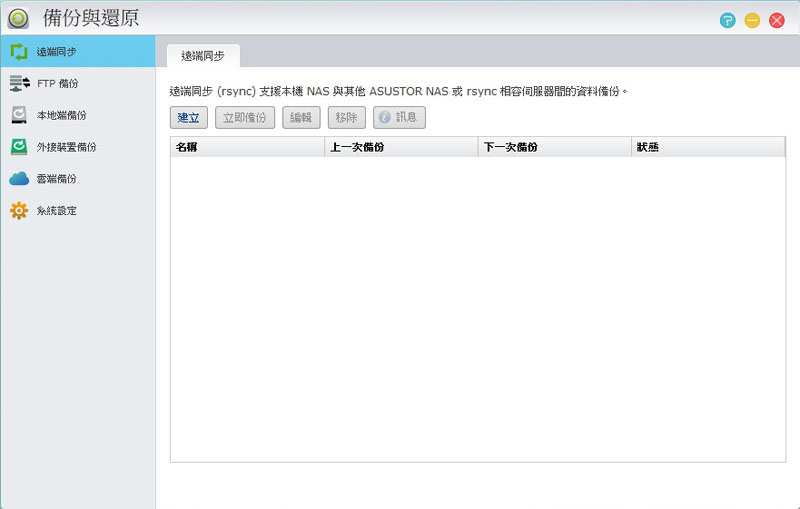
Task: Go to 本地端備份 in the sidebar
Action: tap(78, 115)
